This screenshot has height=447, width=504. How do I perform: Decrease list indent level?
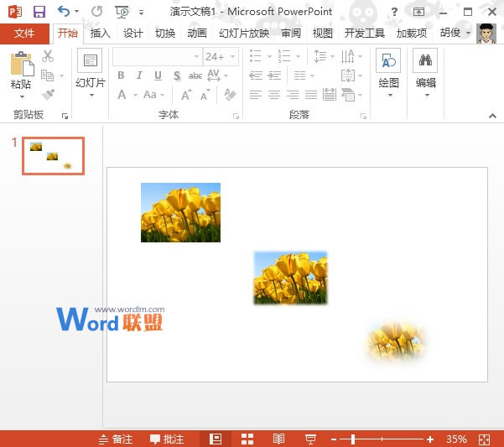(256, 75)
